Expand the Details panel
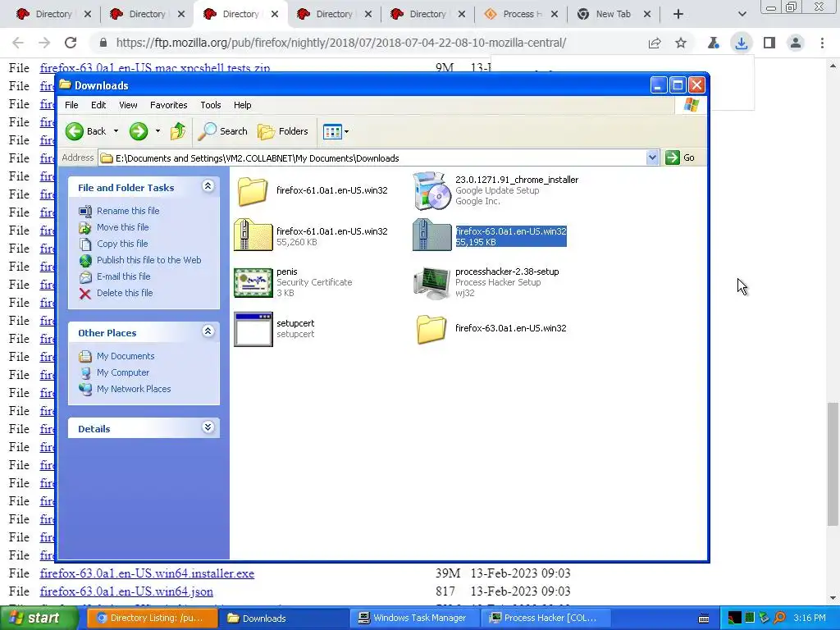The height and width of the screenshot is (630, 840). (208, 427)
